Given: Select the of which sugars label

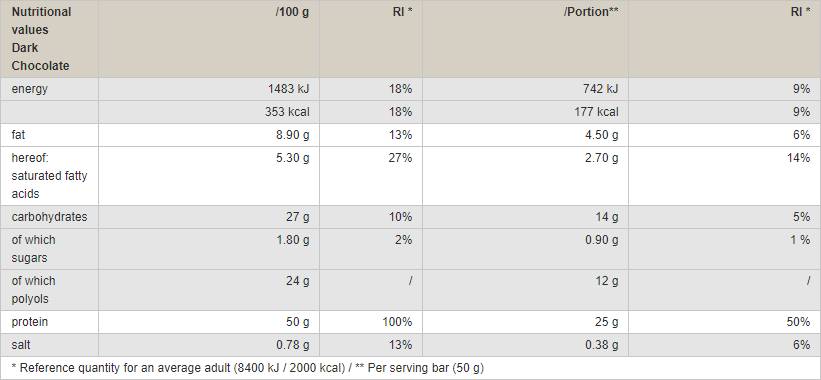Looking at the screenshot, I should point(33,249).
